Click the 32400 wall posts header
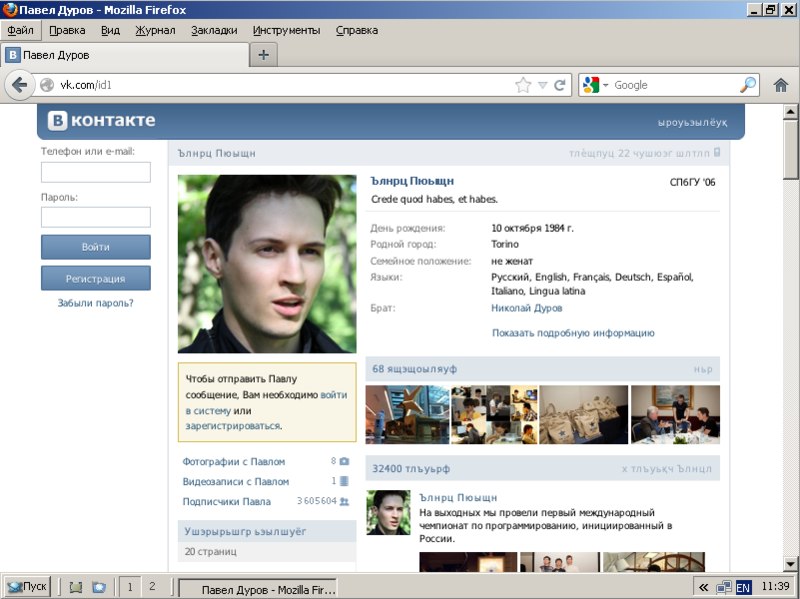Viewport: 800px width, 599px height. click(542, 468)
